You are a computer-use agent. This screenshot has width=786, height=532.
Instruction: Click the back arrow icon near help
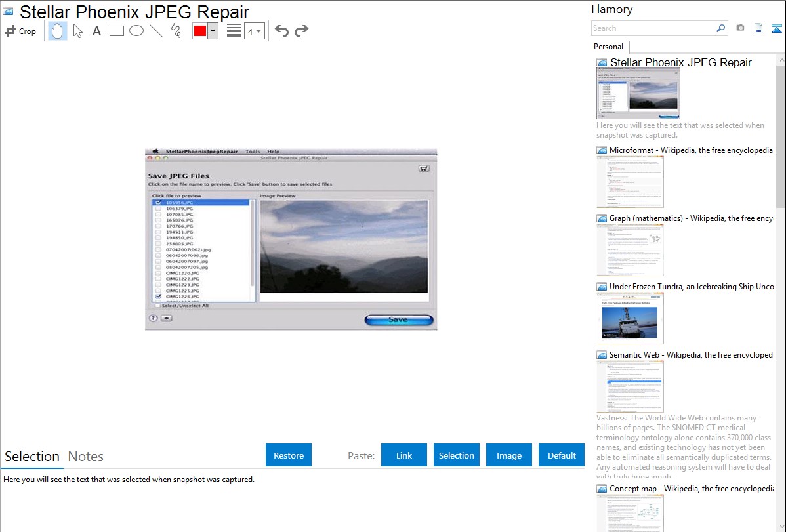(167, 318)
